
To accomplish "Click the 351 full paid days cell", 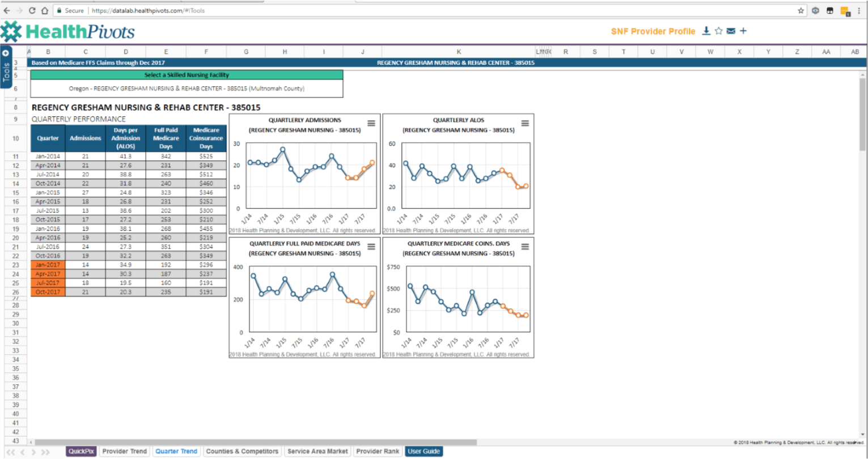I will pyautogui.click(x=166, y=246).
